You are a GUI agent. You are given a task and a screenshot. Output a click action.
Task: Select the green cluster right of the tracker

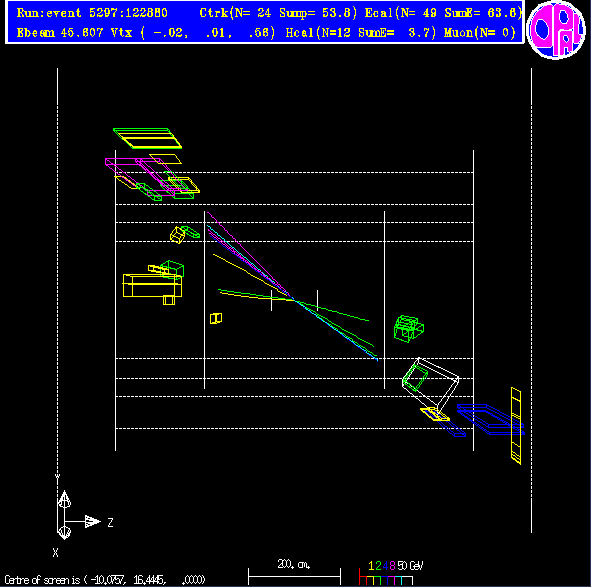pyautogui.click(x=409, y=329)
